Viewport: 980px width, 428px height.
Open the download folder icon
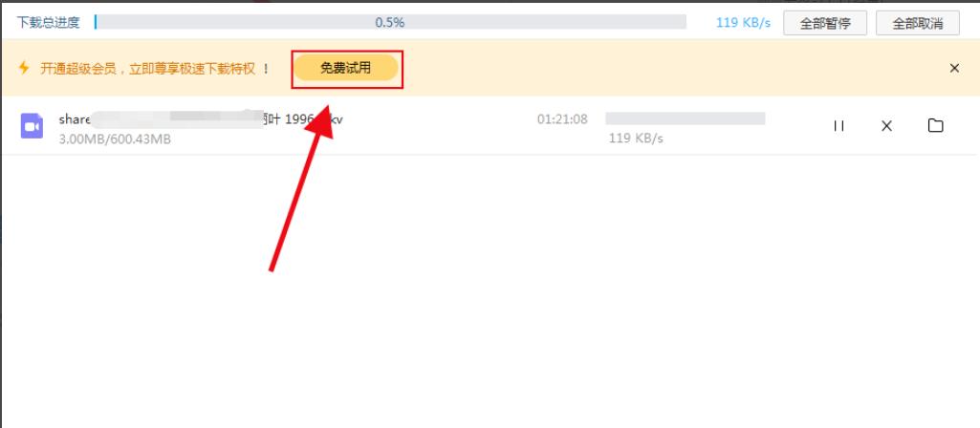(935, 125)
